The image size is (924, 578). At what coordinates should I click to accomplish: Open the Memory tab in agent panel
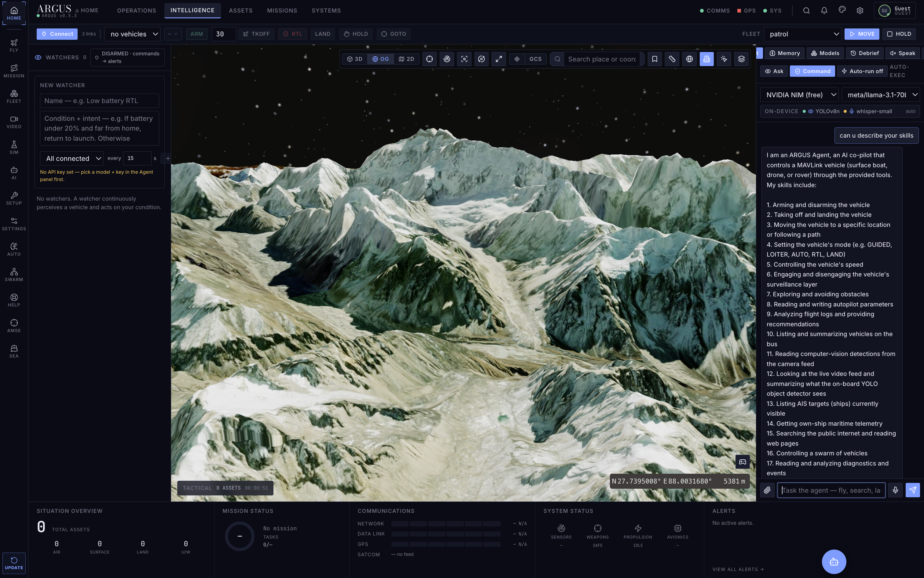tap(785, 53)
